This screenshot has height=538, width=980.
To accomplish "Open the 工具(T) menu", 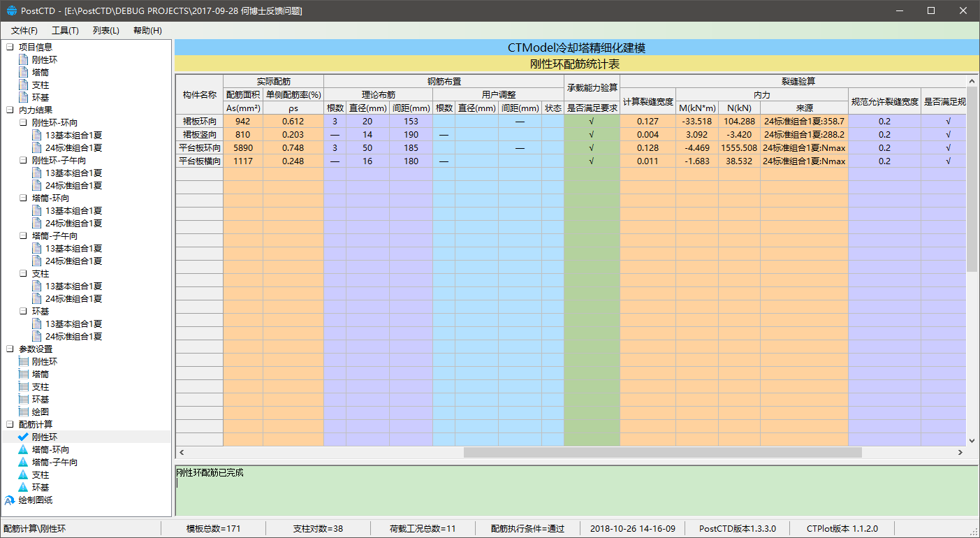I will tap(65, 31).
